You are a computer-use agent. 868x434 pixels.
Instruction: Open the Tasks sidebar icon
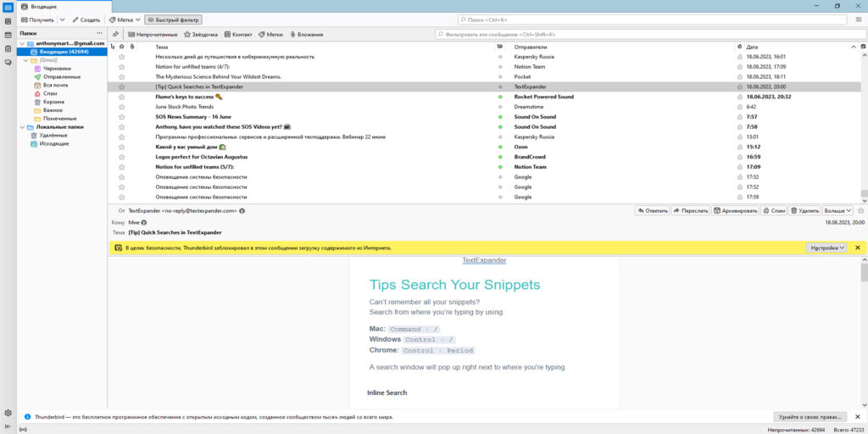pyautogui.click(x=8, y=48)
